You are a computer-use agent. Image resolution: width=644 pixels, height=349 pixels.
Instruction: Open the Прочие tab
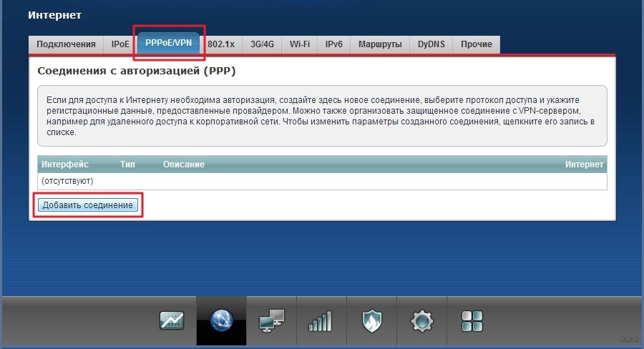coord(477,44)
